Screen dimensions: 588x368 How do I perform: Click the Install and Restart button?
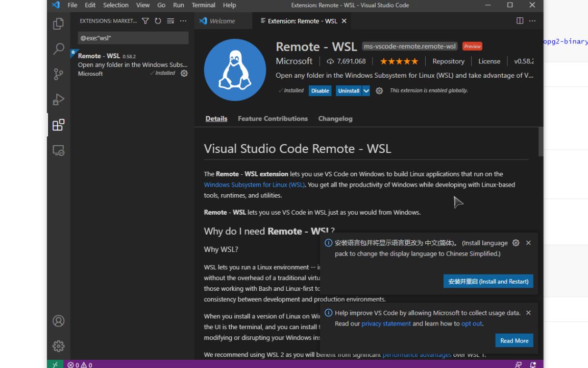tap(488, 282)
